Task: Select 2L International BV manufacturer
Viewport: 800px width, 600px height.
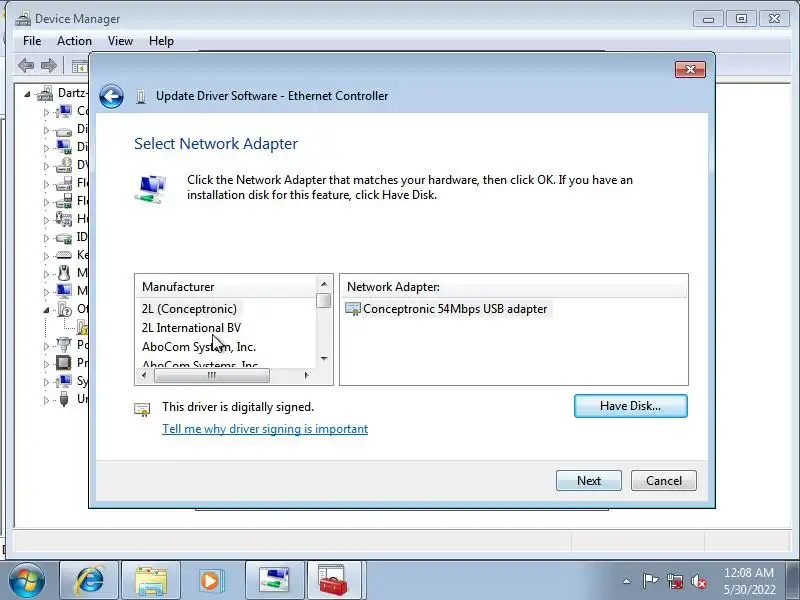Action: point(191,328)
